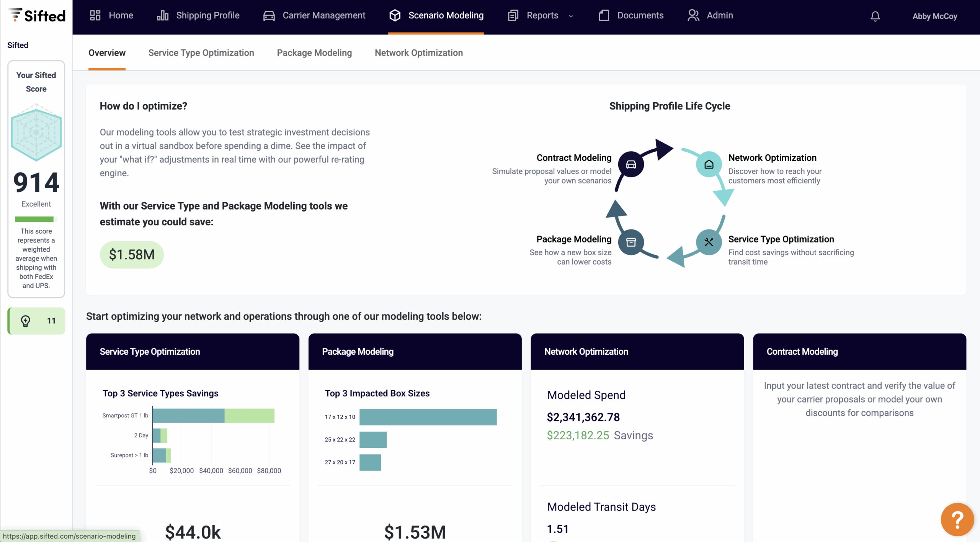
Task: Click the Sifted company name in sidebar
Action: tap(18, 45)
